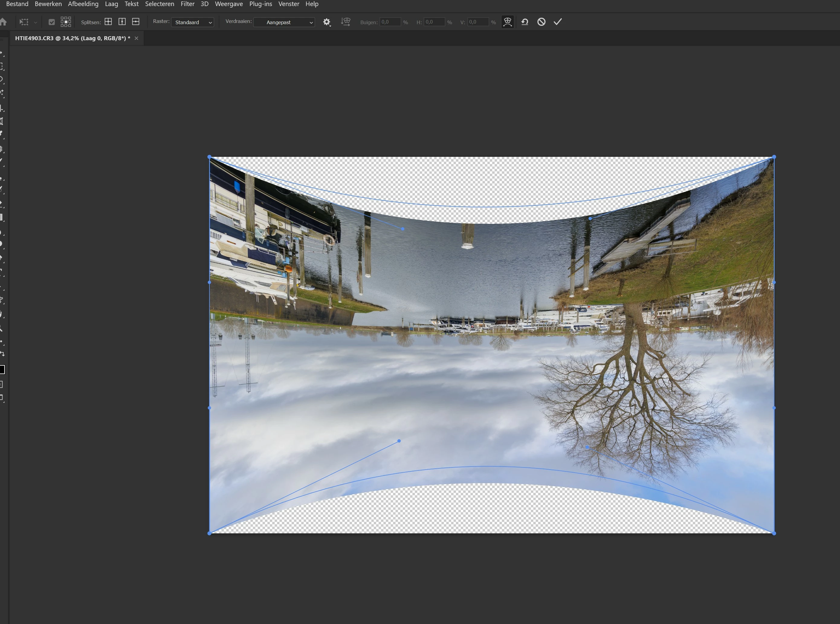Expand the transform tool preset chevron
840x624 pixels.
click(x=36, y=22)
